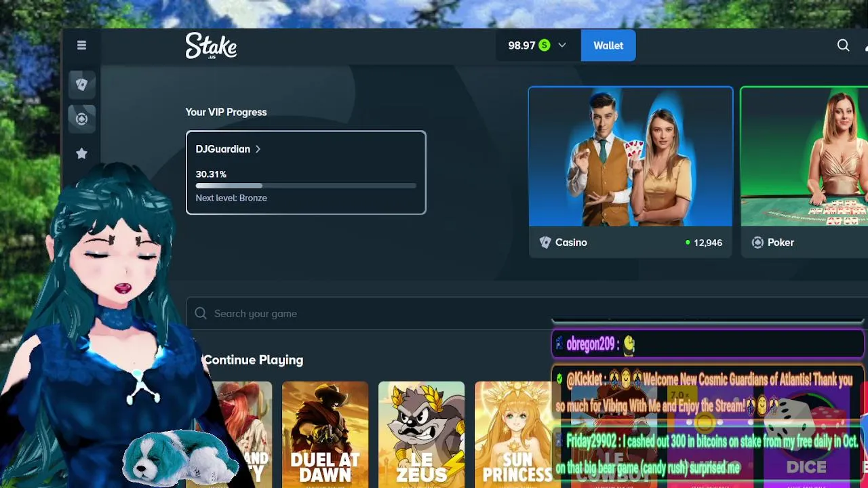Open the star favorites sidebar icon
868x488 pixels.
[x=81, y=154]
